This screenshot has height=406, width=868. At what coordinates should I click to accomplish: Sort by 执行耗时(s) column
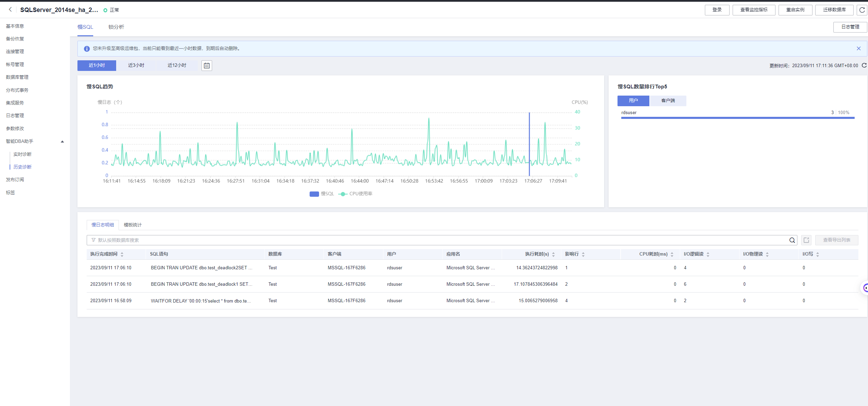553,254
